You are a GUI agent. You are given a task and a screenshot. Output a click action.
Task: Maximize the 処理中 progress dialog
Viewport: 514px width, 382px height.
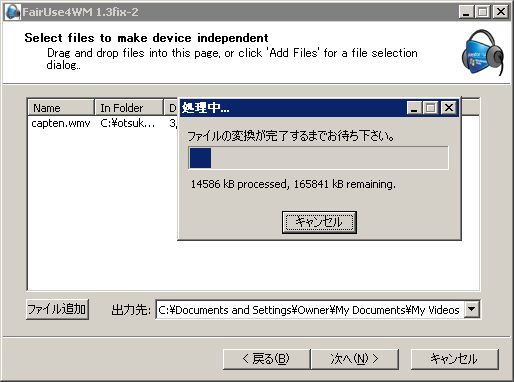coord(430,108)
